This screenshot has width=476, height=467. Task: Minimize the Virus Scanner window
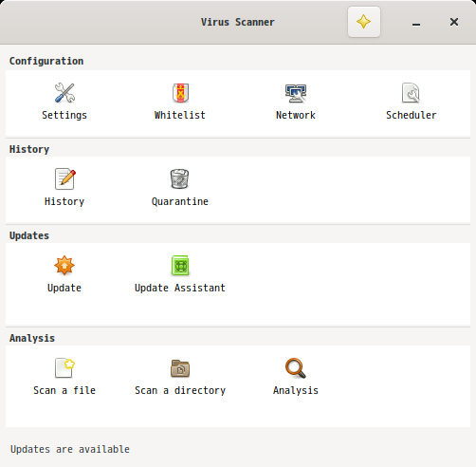pos(416,22)
